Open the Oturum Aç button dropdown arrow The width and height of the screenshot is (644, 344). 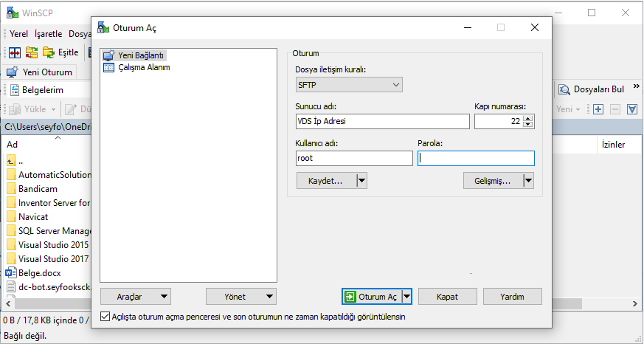pos(406,297)
